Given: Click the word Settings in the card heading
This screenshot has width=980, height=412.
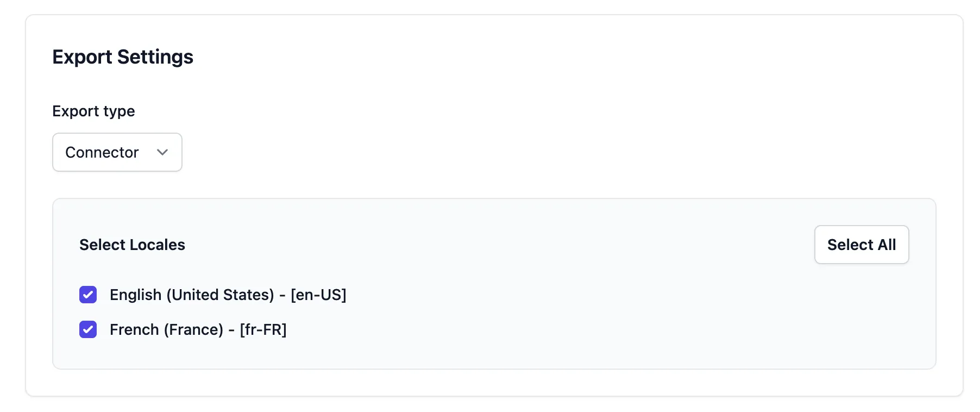Looking at the screenshot, I should pos(155,57).
